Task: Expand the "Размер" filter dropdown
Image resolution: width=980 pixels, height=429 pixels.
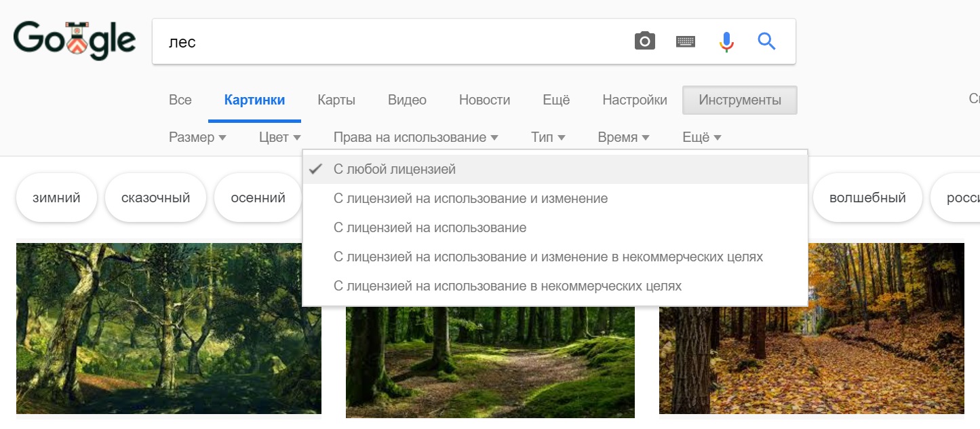Action: click(x=197, y=138)
